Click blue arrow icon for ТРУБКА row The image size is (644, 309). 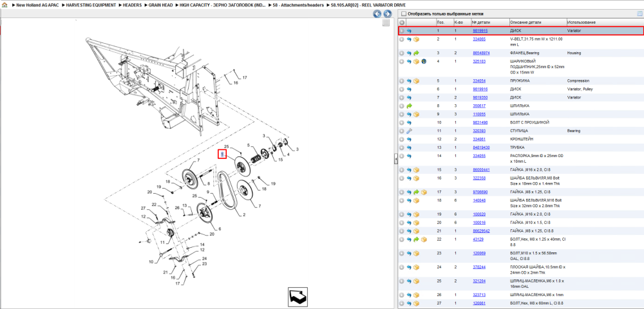click(409, 147)
